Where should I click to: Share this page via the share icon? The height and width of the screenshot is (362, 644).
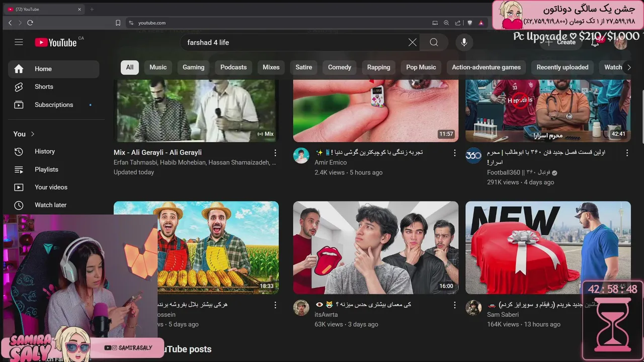point(458,23)
